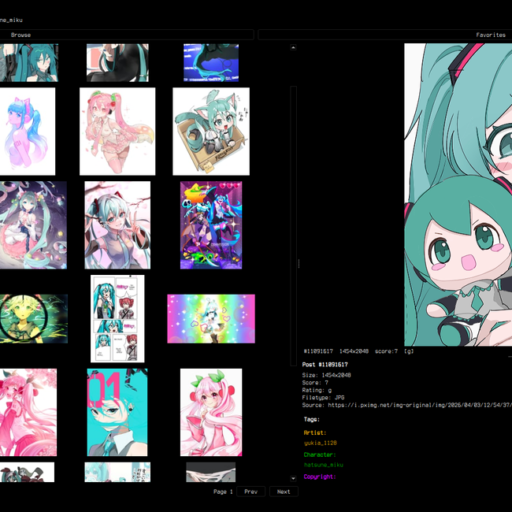Open the pink Sakura Miku long hair thumbnail

[x=28, y=412]
